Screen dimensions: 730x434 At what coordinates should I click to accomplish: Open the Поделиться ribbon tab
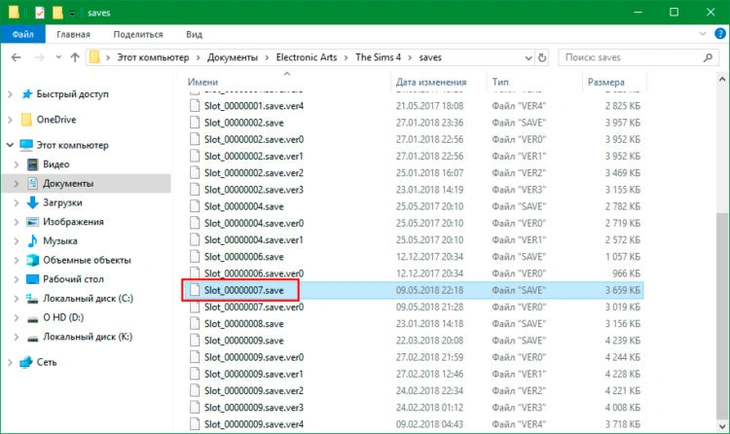(x=138, y=34)
